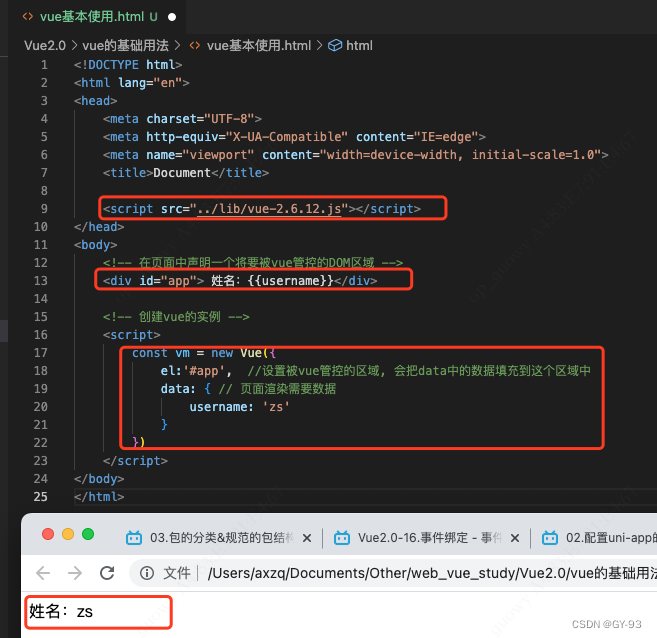Image resolution: width=657 pixels, height=638 pixels.
Task: Open Vue2.0 breadcrumb folder
Action: 45,45
